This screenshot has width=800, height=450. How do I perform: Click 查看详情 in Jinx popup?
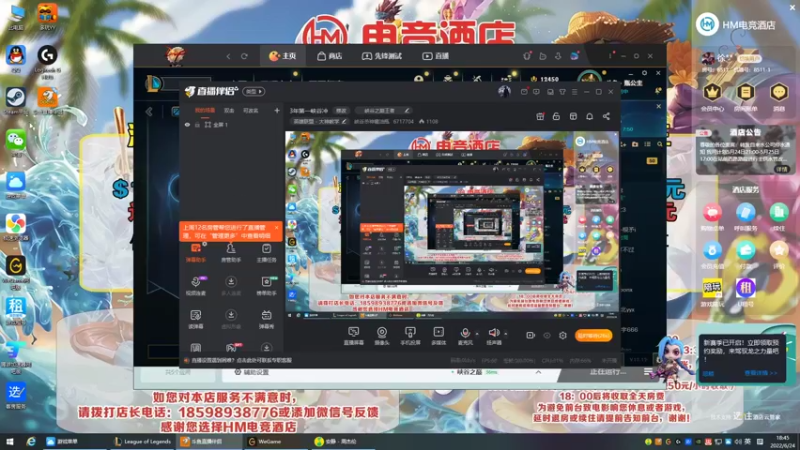click(x=760, y=373)
